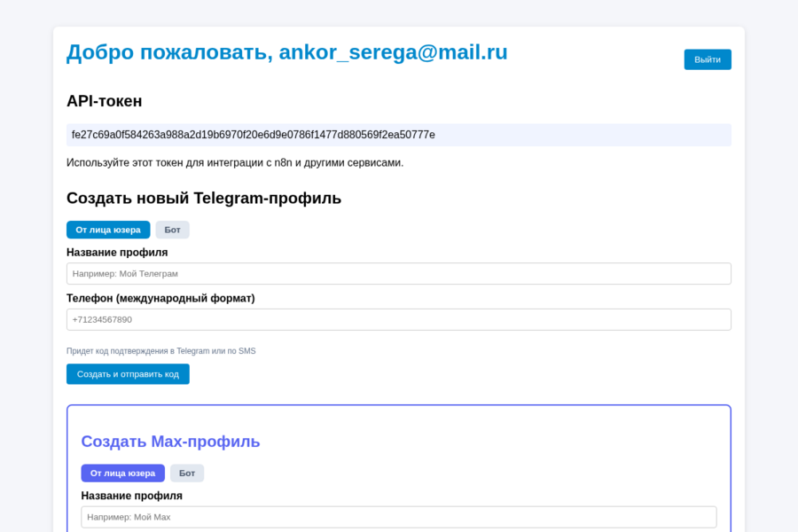Focus the +71234567890 phone field
The image size is (798, 532).
tap(398, 319)
